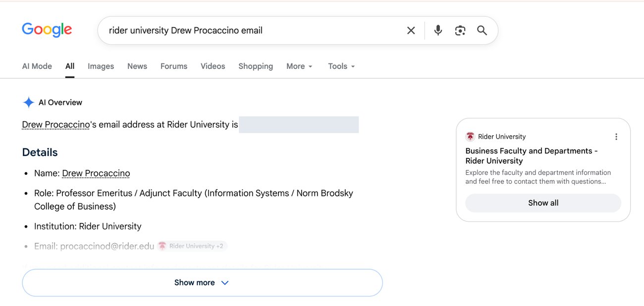Open Business Faculty and Departments link
The image size is (644, 306).
coord(532,156)
